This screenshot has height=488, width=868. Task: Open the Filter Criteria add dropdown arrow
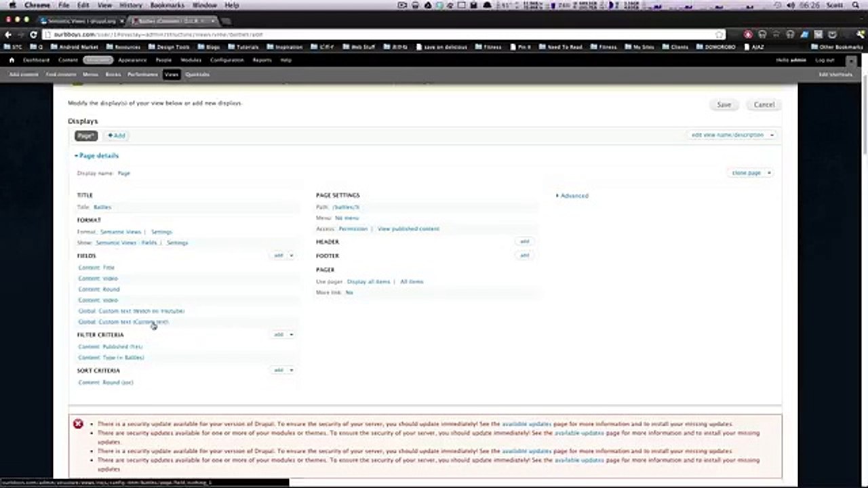(292, 334)
